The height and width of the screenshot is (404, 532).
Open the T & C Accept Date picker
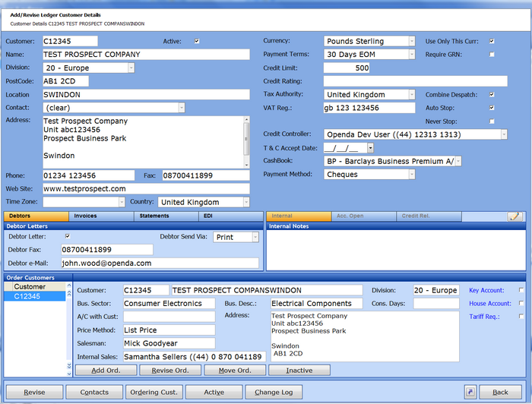pos(370,148)
